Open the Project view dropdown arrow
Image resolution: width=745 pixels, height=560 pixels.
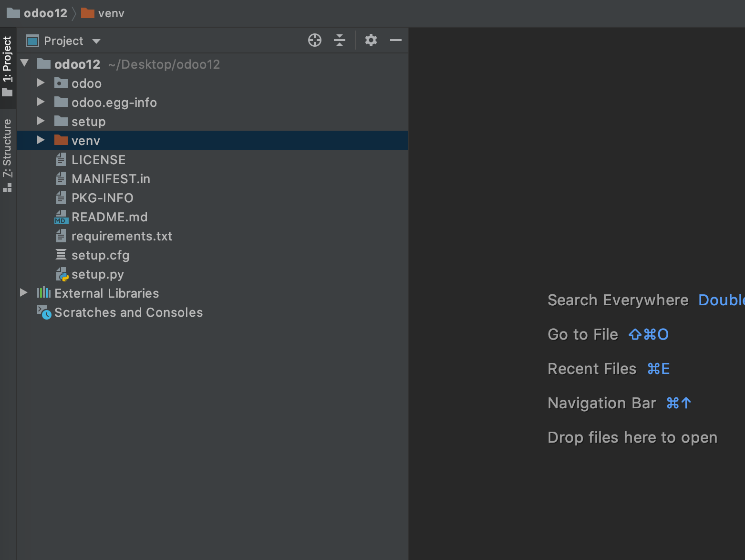pos(96,41)
